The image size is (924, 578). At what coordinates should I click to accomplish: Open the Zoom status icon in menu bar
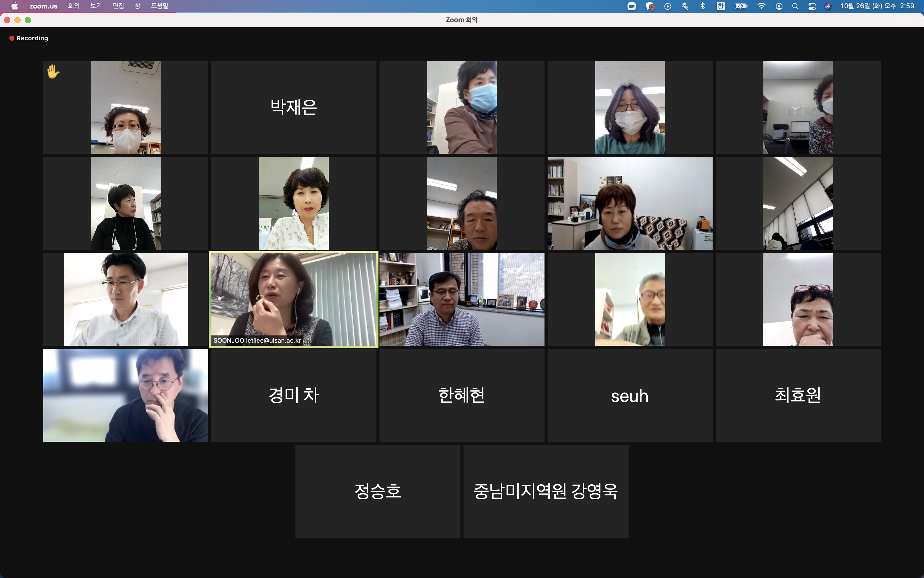632,6
